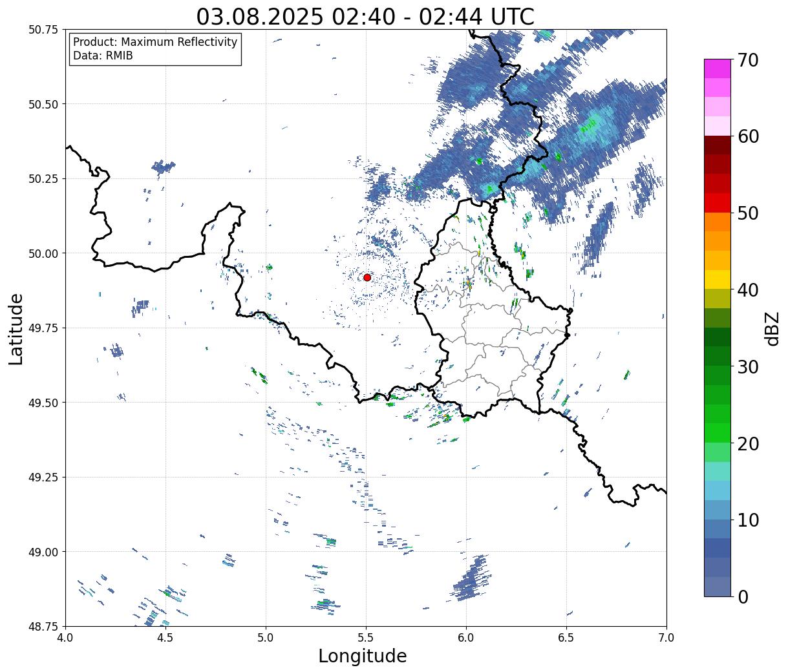Click the colorbar tick label 50
Viewport: 788px width, 672px height.
pos(747,213)
